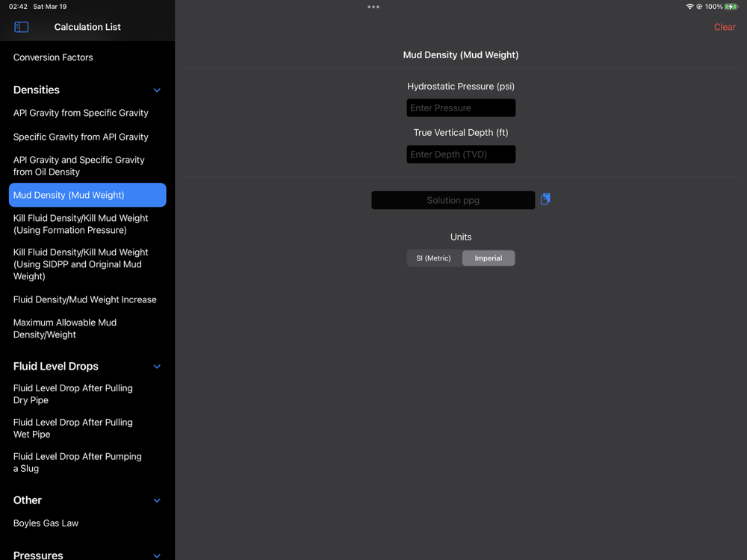Image resolution: width=747 pixels, height=560 pixels.
Task: Collapse the Pressures section chevron
Action: (157, 556)
